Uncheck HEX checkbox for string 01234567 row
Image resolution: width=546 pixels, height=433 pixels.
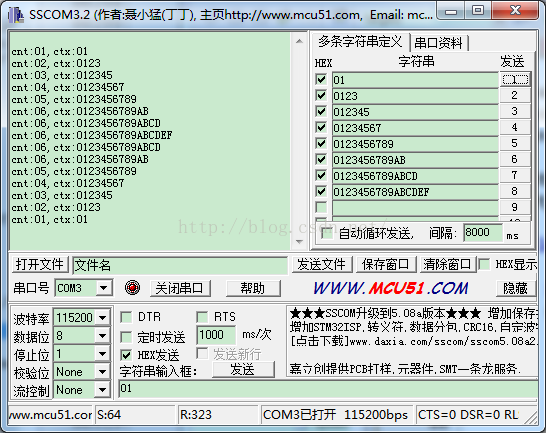coord(321,127)
